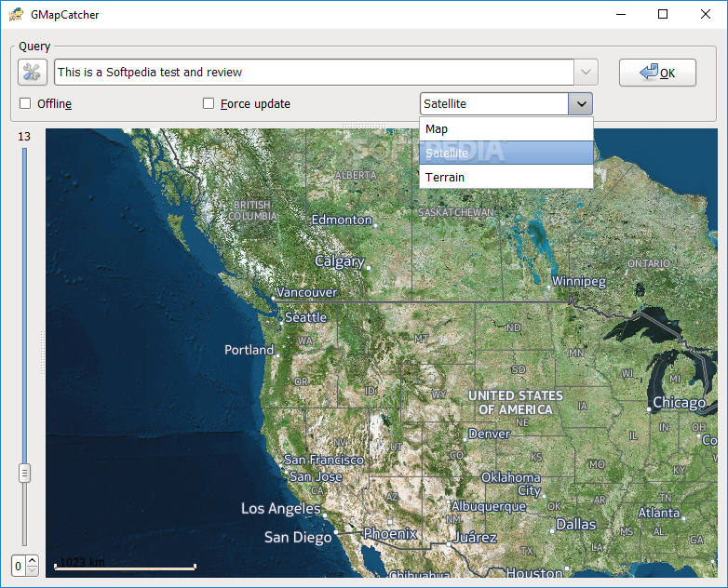Pick Terrain from the layer dropdown
The image size is (728, 588).
pyautogui.click(x=506, y=178)
